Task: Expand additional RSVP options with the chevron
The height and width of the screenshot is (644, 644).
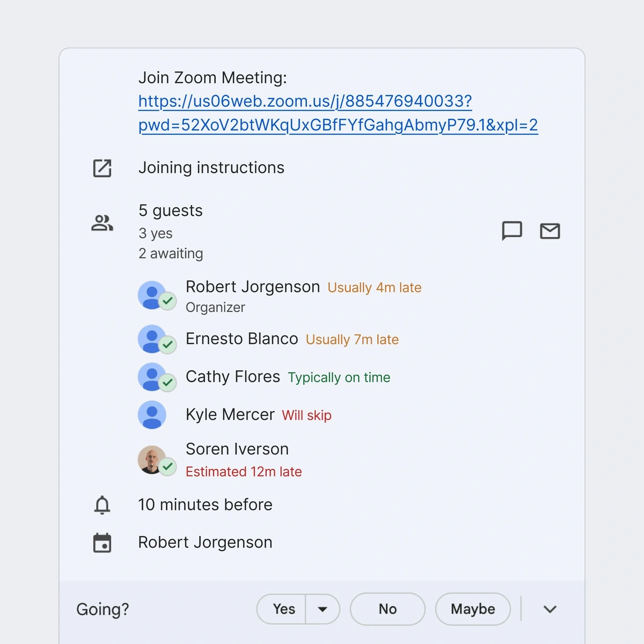Action: point(550,609)
